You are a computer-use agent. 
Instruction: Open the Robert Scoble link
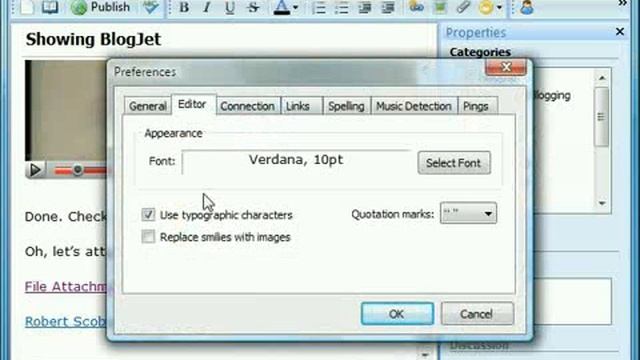coord(65,322)
